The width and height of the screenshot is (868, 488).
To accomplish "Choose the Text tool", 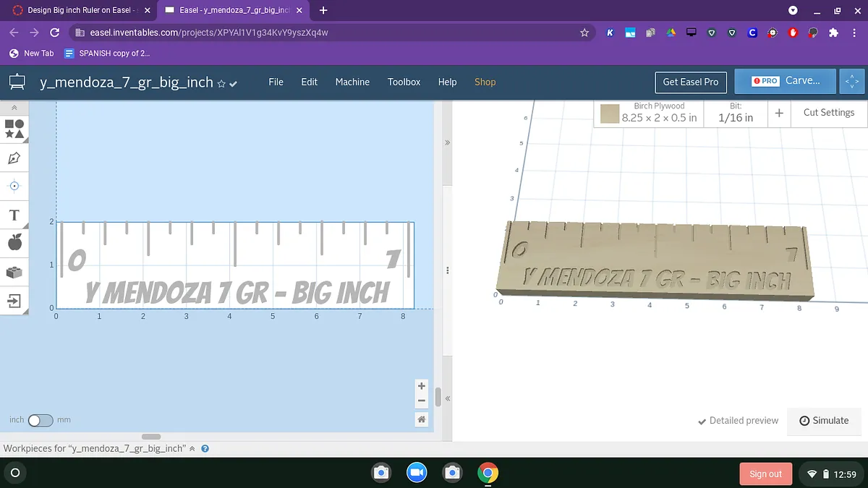I will tap(14, 215).
